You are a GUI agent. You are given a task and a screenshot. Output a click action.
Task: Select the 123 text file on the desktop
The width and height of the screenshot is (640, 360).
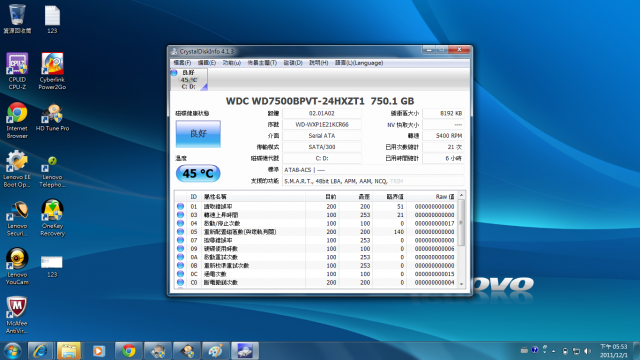coord(52,19)
